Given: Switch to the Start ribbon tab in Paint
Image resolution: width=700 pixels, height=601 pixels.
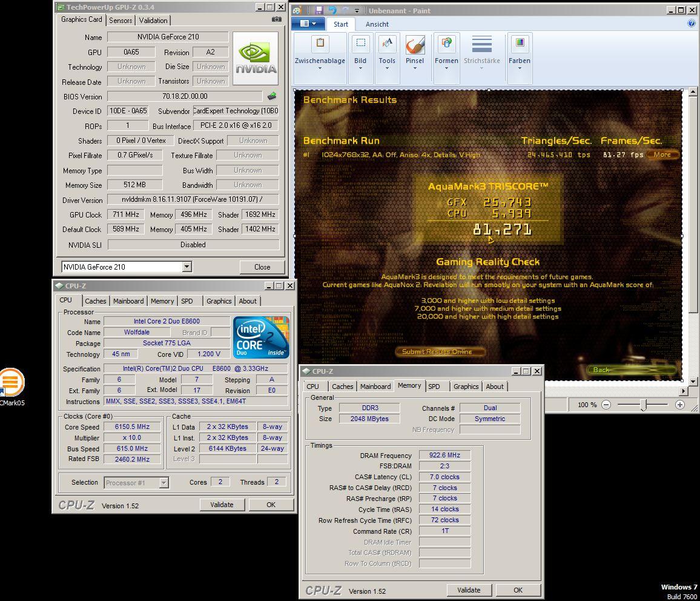Looking at the screenshot, I should click(341, 24).
